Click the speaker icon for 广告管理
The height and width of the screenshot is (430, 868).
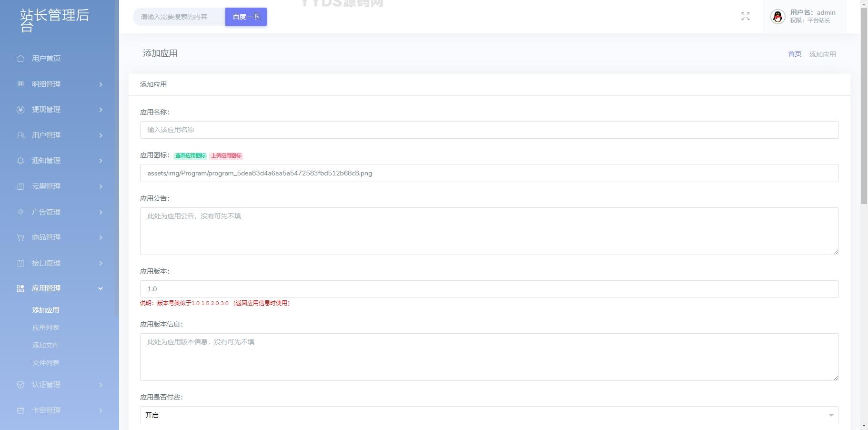pos(20,212)
